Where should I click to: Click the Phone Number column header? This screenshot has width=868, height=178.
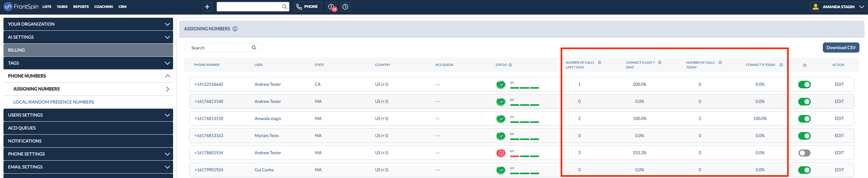click(207, 65)
